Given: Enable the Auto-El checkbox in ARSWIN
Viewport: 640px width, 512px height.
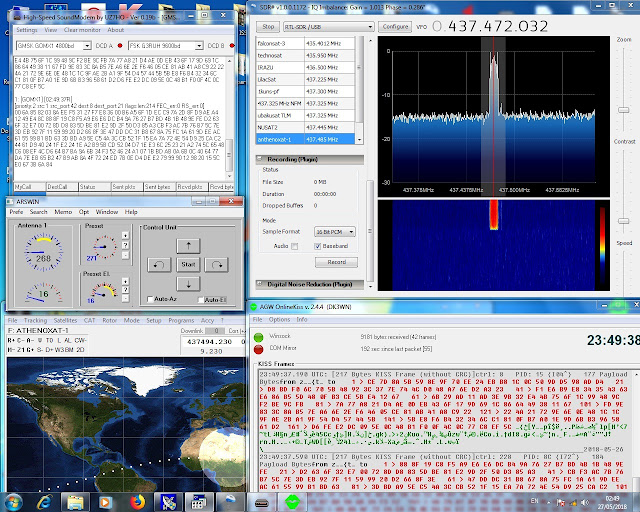Looking at the screenshot, I should pos(200,300).
